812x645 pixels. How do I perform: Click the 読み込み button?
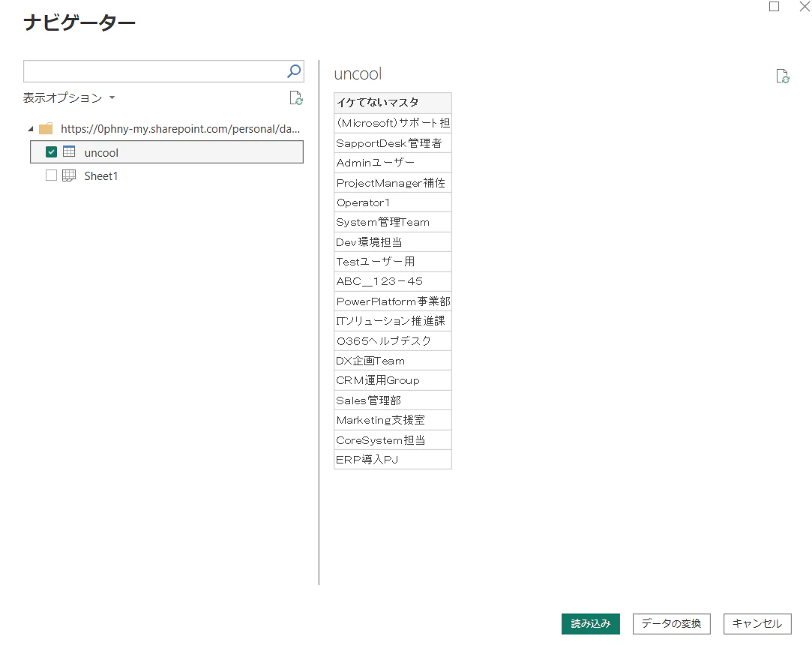tap(590, 624)
